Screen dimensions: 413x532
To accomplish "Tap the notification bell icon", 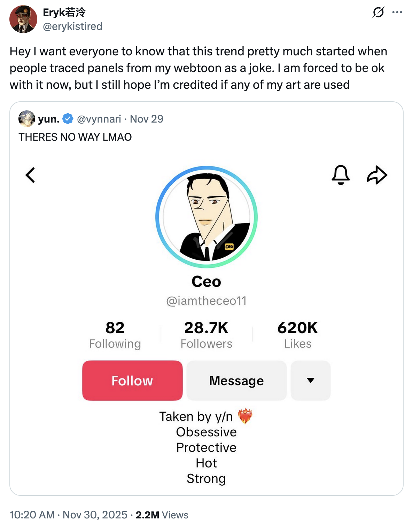I will [x=341, y=175].
